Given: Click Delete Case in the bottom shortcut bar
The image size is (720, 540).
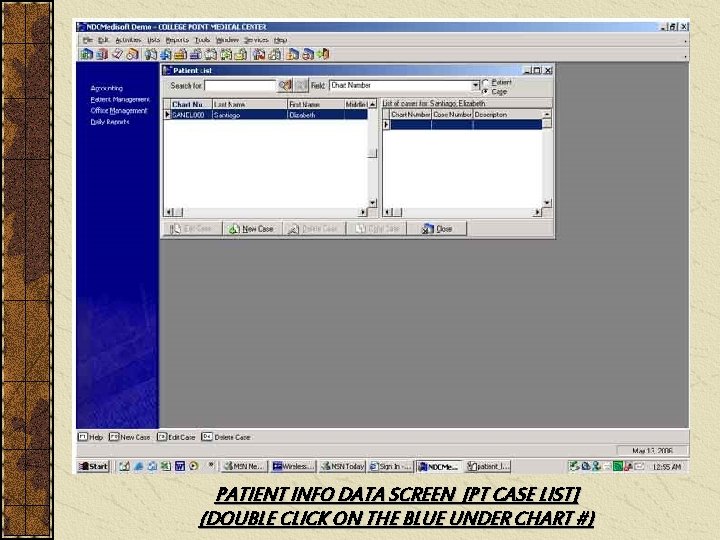Looking at the screenshot, I should point(226,437).
